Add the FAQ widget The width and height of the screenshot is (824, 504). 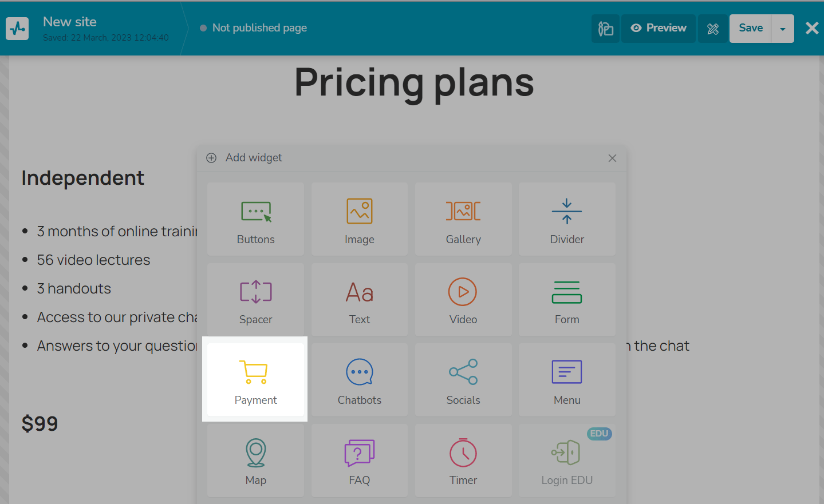[x=359, y=461]
